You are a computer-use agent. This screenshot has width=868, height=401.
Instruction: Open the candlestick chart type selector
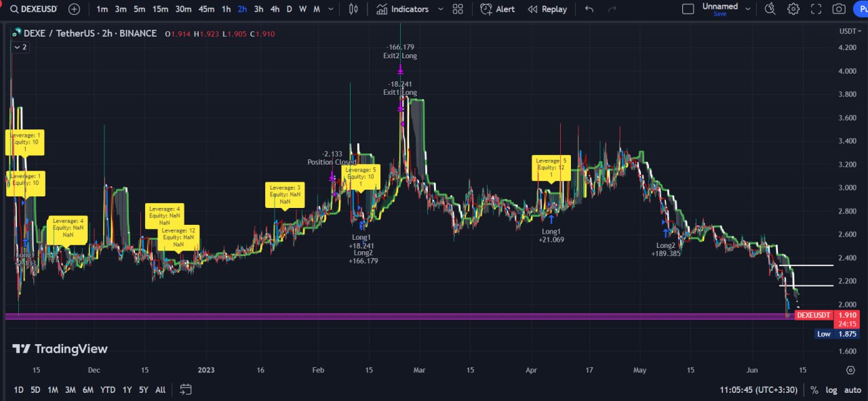click(353, 9)
